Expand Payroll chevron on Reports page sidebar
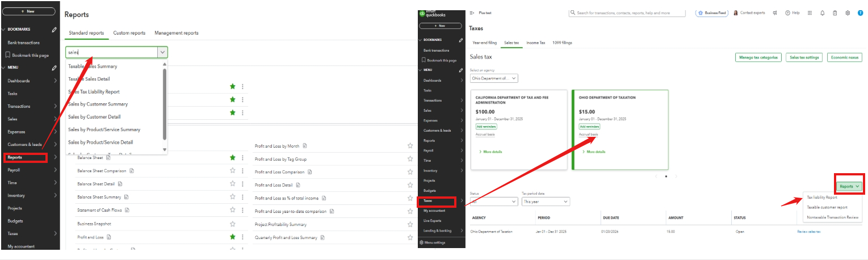This screenshot has width=868, height=260. tap(56, 170)
